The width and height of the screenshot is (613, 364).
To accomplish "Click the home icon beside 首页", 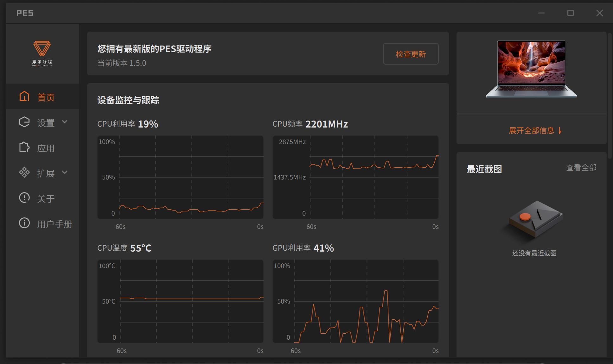I will click(x=24, y=96).
